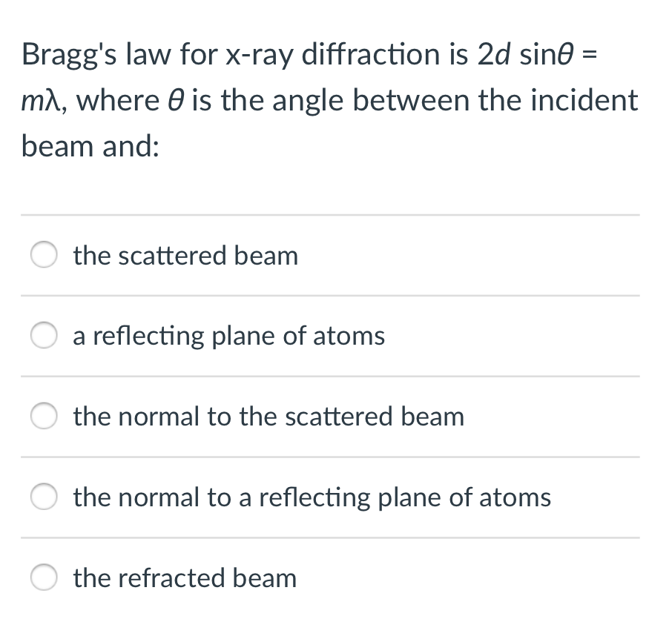Click the label "a reflecting plane of atoms"

pyautogui.click(x=228, y=335)
